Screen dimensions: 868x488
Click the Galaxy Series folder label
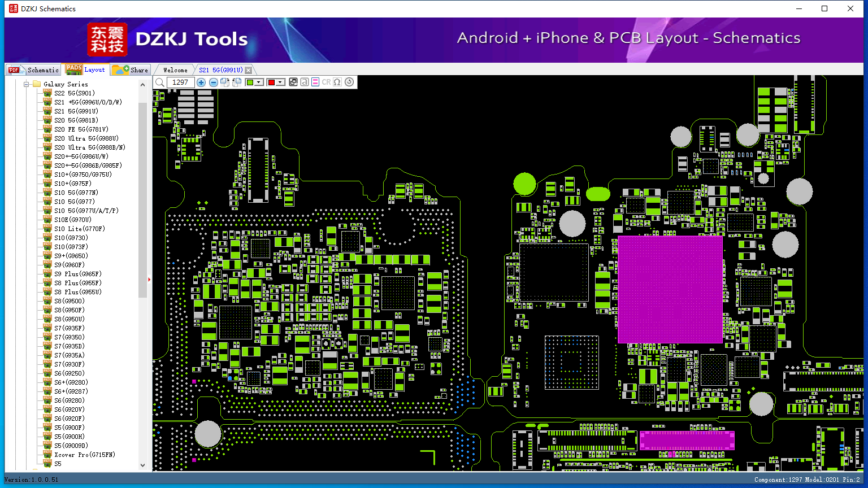point(66,84)
